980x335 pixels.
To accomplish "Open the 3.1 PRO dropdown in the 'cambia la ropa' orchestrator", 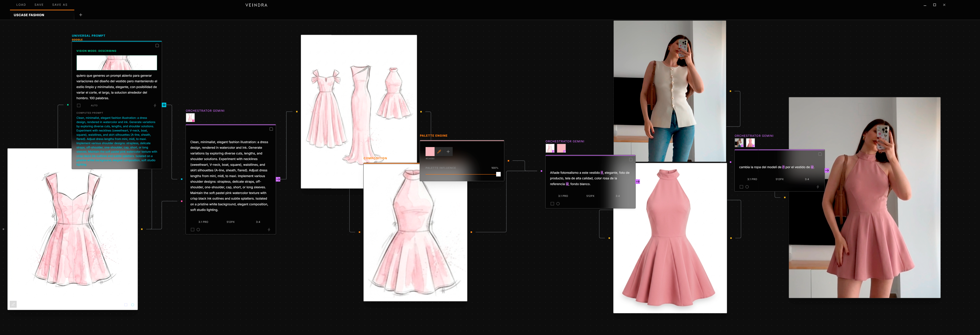I will coord(752,179).
